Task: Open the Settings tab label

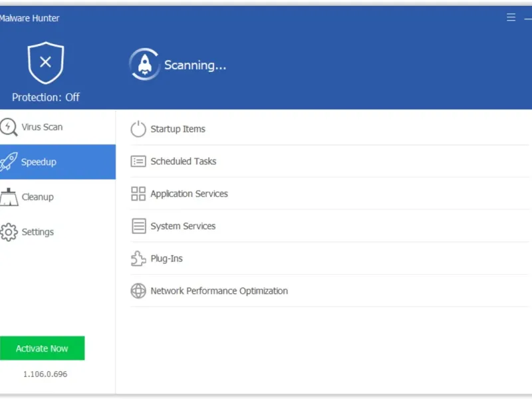Action: tap(38, 232)
